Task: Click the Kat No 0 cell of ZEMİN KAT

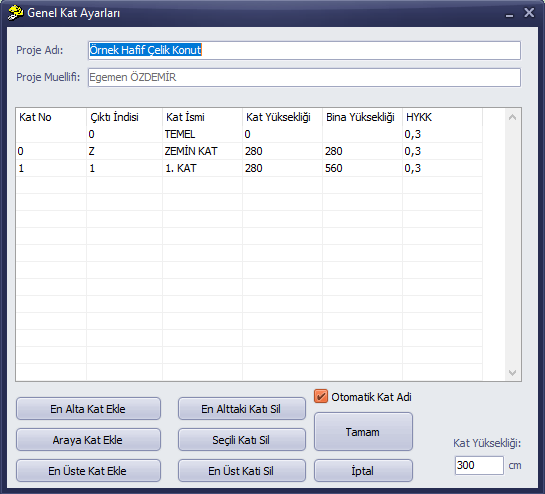Action: click(51, 151)
